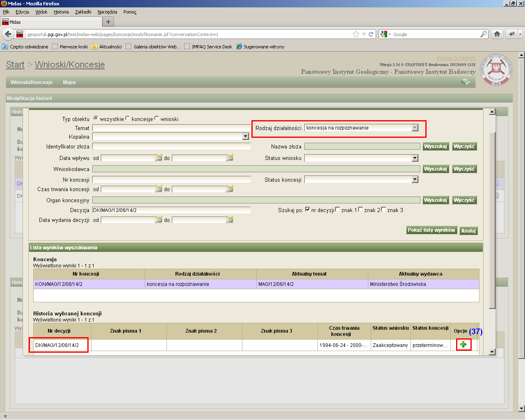525x420 pixels.
Task: Open the Sugerowane witryny bookmark
Action: coord(260,47)
